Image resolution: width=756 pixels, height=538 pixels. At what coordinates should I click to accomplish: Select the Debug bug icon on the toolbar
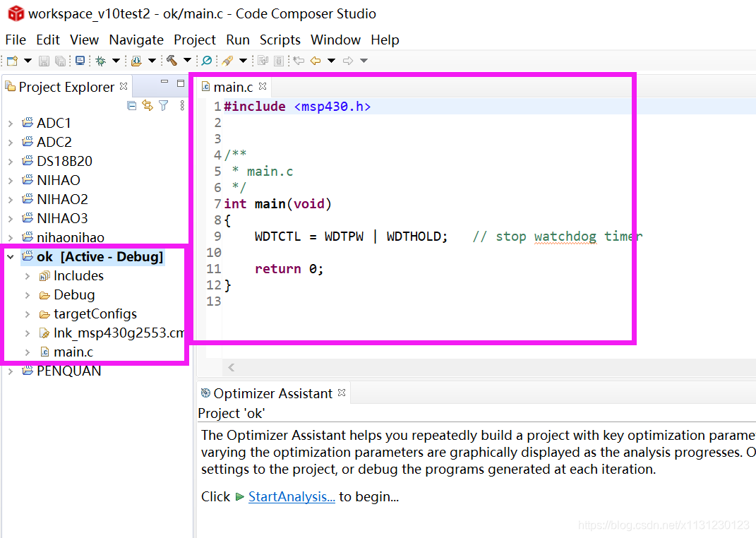coord(101,61)
